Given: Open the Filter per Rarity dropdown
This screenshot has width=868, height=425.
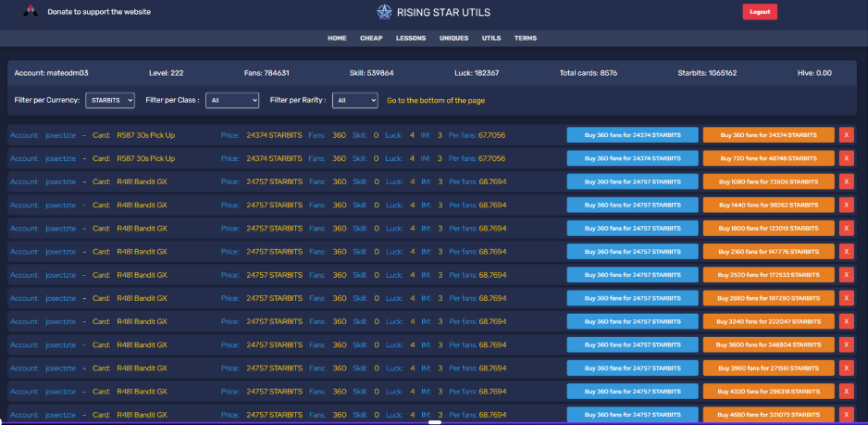Looking at the screenshot, I should (x=354, y=100).
